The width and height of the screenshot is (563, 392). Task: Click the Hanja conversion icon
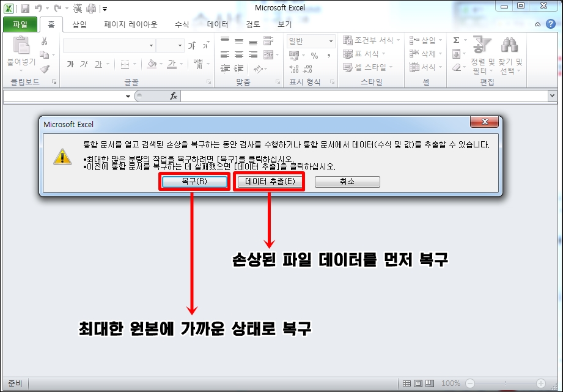pos(78,8)
